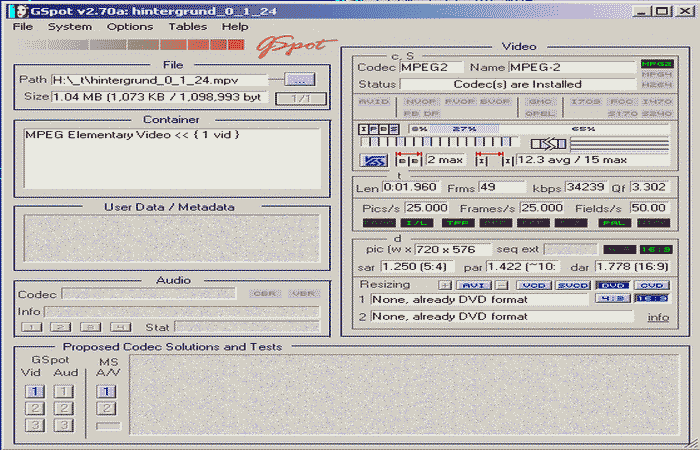The width and height of the screenshot is (700, 450).
Task: Toggle GSpot video solution 1 button
Action: coord(33,391)
